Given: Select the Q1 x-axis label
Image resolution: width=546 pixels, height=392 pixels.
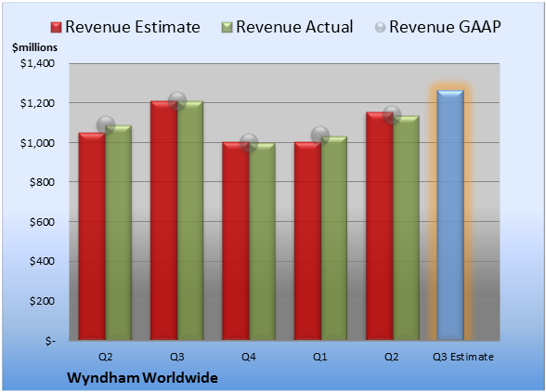Looking at the screenshot, I should (320, 357).
